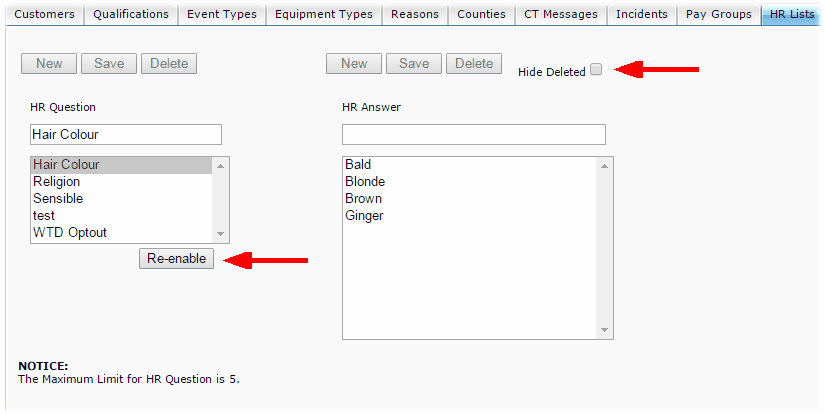
Task: Toggle the Hide Deleted checkbox
Action: pyautogui.click(x=596, y=70)
